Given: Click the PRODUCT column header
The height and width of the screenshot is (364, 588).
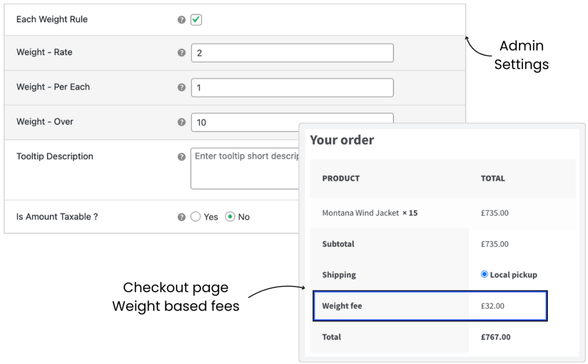Looking at the screenshot, I should [x=341, y=179].
